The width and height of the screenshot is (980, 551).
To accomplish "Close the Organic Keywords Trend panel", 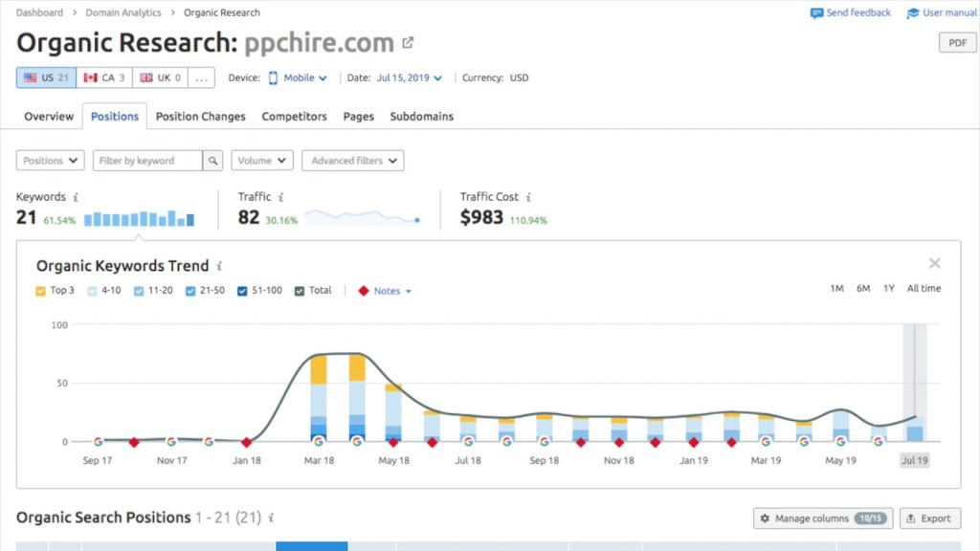I will pyautogui.click(x=934, y=264).
